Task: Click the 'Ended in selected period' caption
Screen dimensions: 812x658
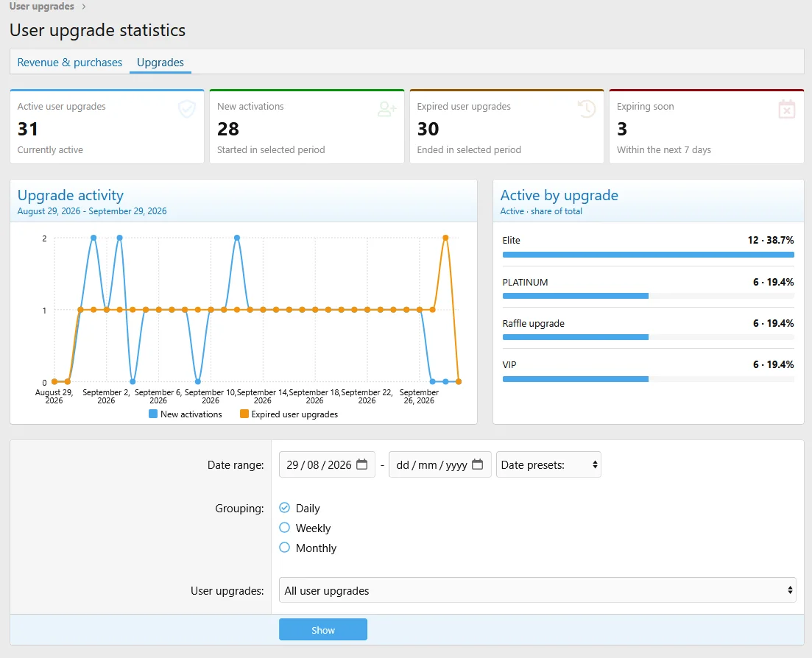Action: pos(469,149)
